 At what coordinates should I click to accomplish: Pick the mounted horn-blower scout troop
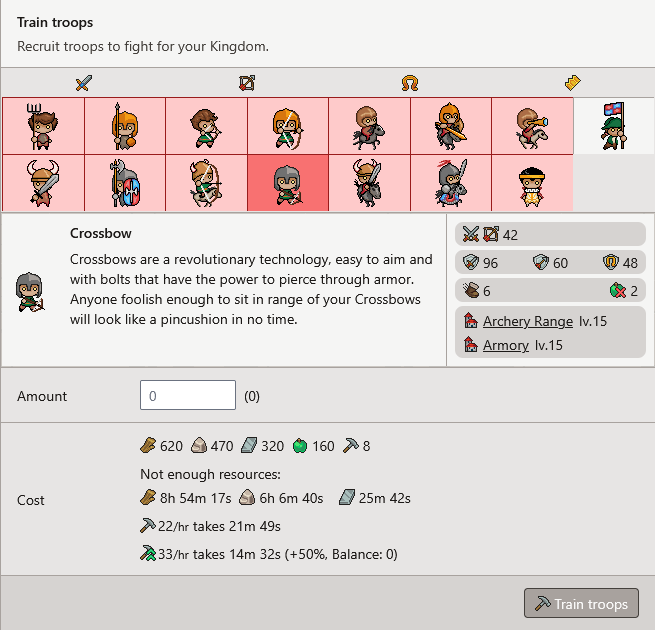[533, 126]
